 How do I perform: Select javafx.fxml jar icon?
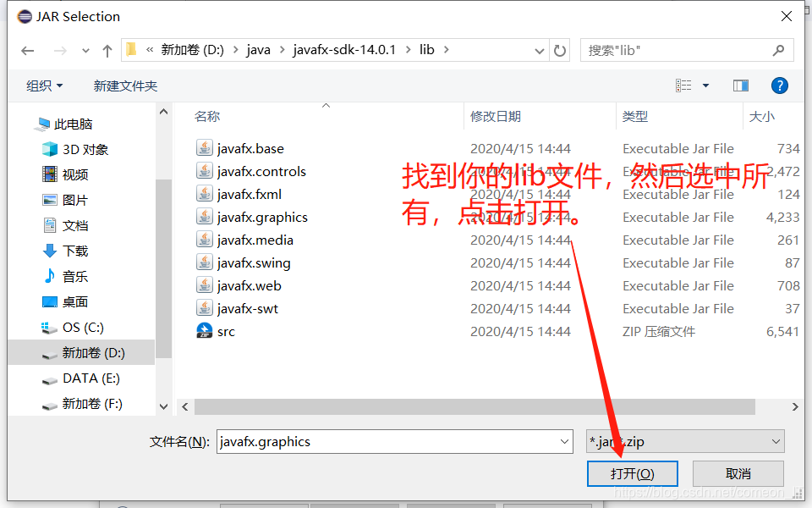[x=205, y=194]
